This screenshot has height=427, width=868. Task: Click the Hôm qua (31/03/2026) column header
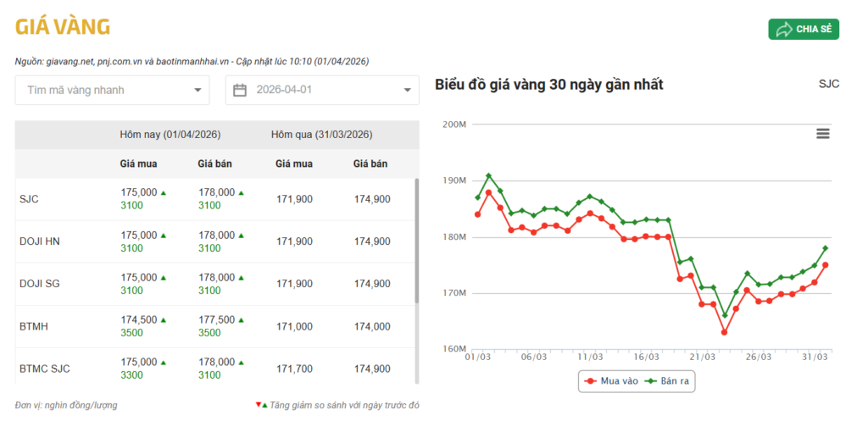coord(321,135)
